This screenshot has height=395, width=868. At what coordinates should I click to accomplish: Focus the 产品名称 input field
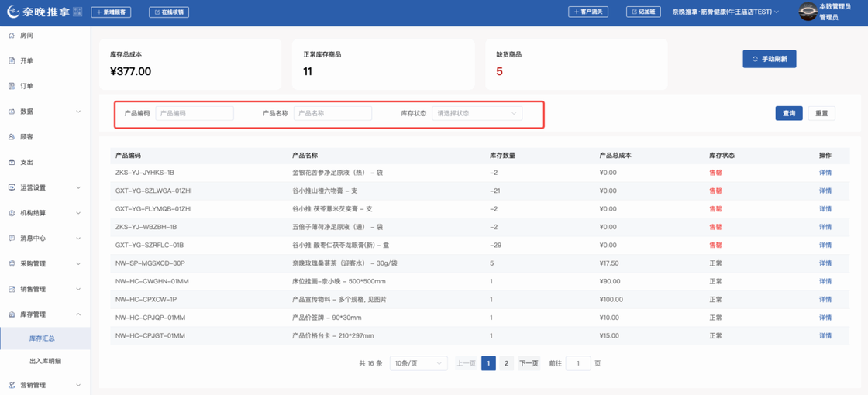(x=332, y=113)
